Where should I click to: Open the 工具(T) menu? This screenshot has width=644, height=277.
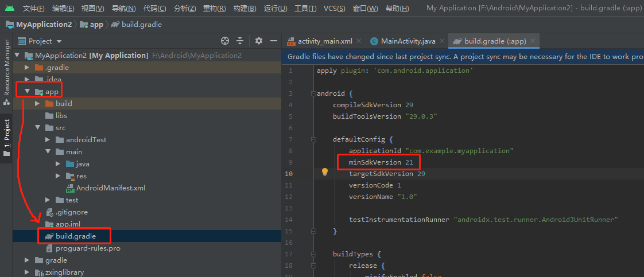pos(305,9)
